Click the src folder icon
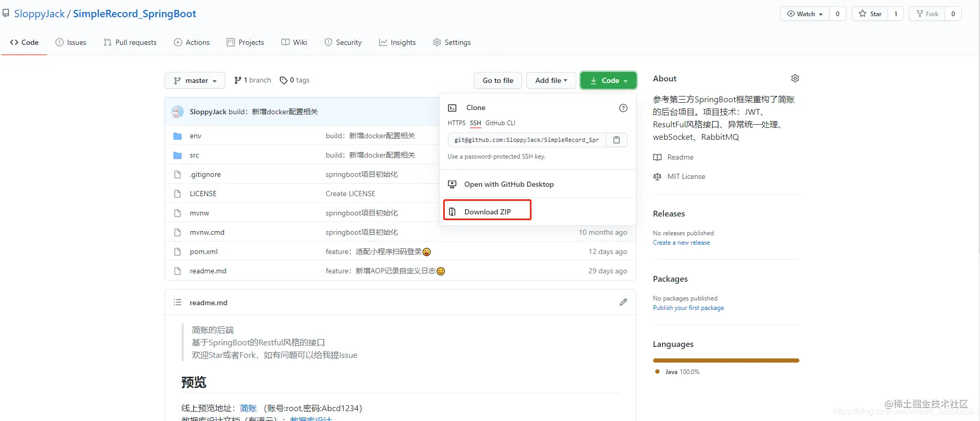Image resolution: width=980 pixels, height=421 pixels. pos(178,155)
